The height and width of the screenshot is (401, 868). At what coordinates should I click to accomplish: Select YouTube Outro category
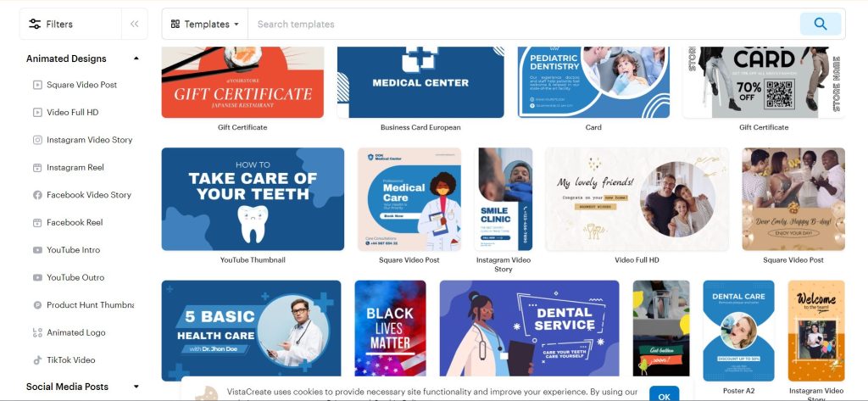tap(75, 277)
